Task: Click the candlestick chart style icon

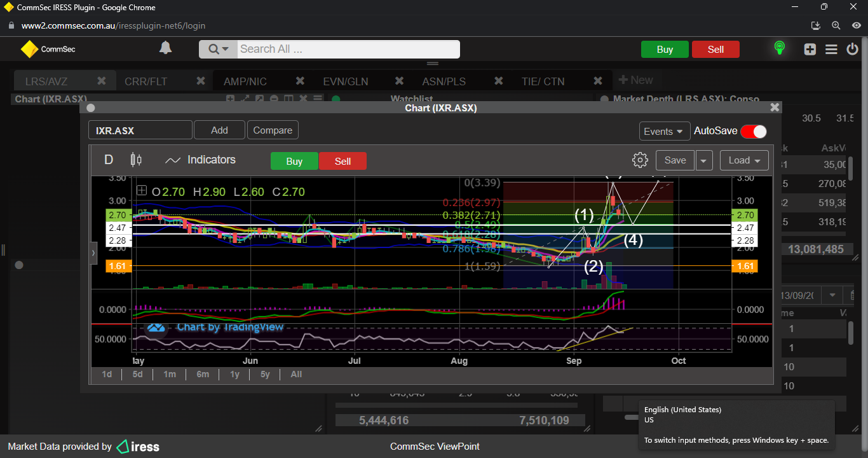Action: [135, 160]
